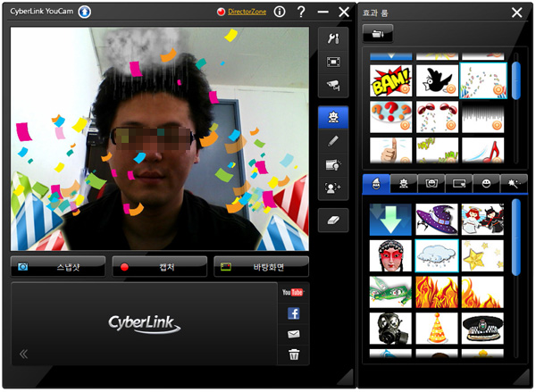Apply the angel and devil gadget

(482, 220)
